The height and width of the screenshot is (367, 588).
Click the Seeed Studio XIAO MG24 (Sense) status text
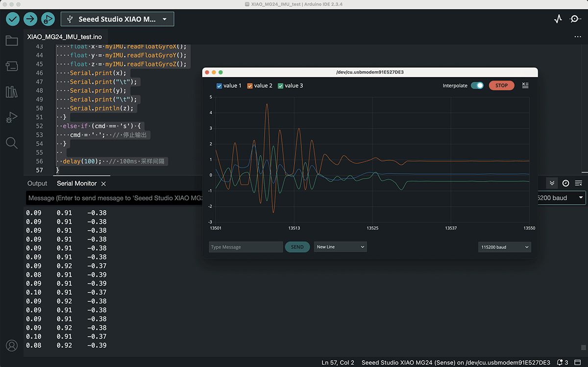pos(456,363)
